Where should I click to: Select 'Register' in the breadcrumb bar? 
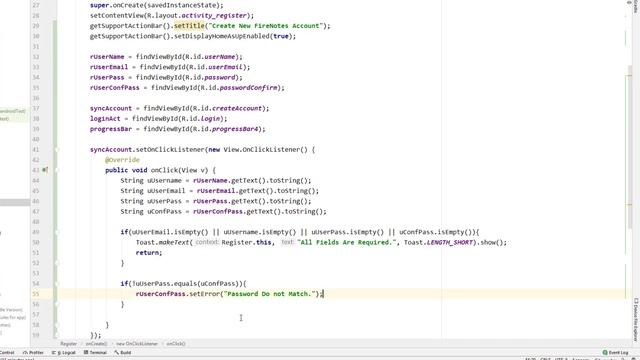69,344
